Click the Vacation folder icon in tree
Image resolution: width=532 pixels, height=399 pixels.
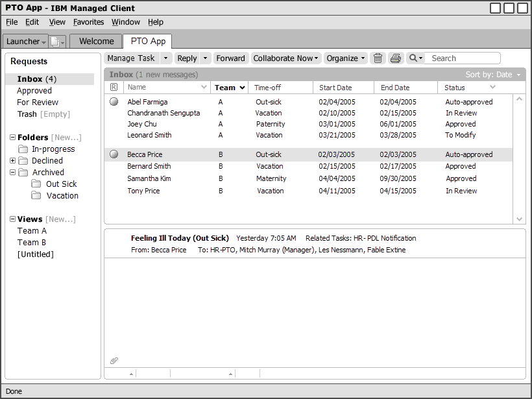tap(36, 195)
